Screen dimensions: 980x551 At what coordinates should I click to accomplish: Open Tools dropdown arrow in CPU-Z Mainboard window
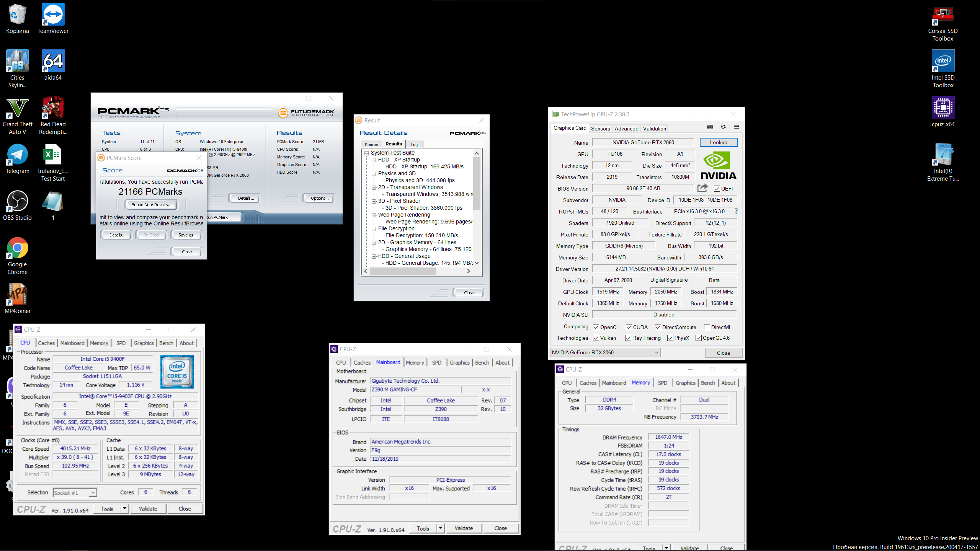click(440, 528)
